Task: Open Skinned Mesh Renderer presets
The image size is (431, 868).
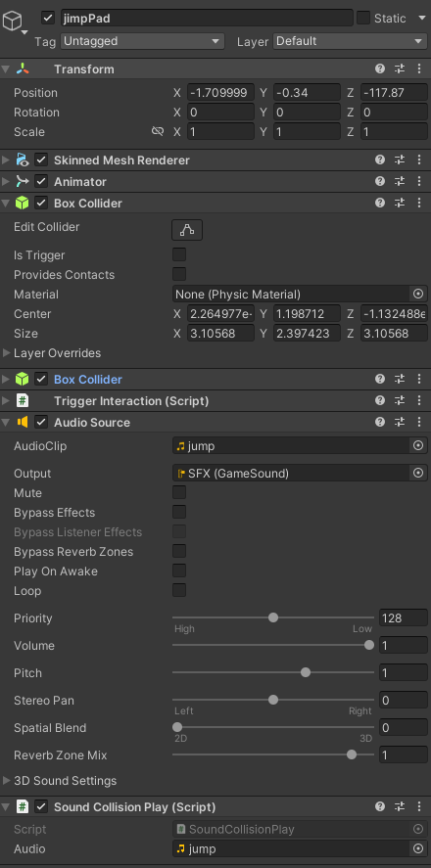Action: (x=400, y=160)
